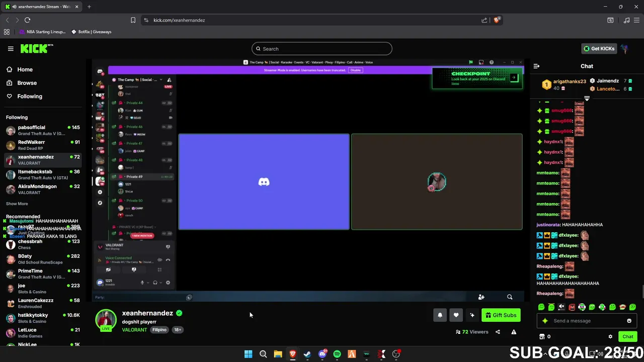Image resolution: width=644 pixels, height=362 pixels.
Task: Open the Kick shop icon beside the zero
Action: [x=542, y=337]
